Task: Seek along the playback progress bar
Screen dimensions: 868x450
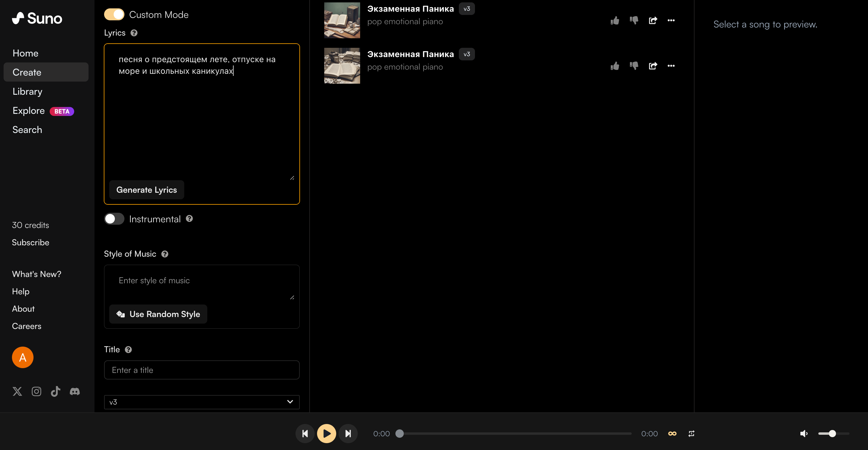Action: (516, 434)
